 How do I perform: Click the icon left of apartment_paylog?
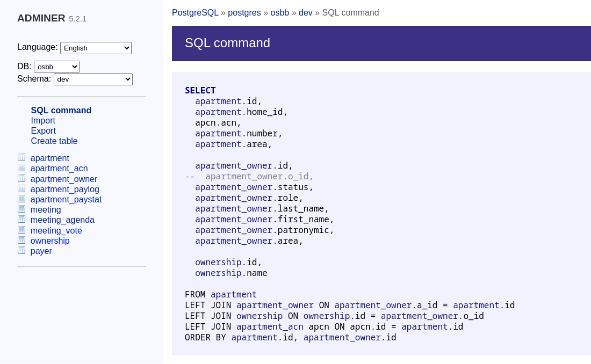point(21,189)
